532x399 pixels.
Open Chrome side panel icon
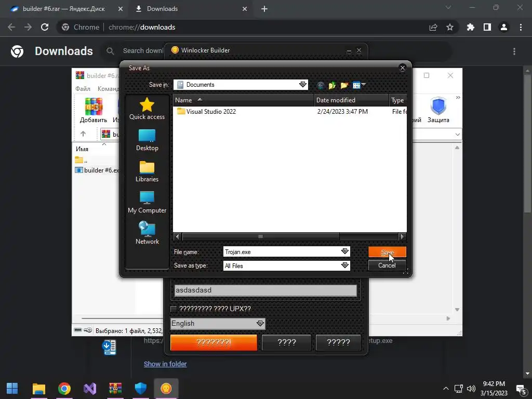tap(487, 27)
